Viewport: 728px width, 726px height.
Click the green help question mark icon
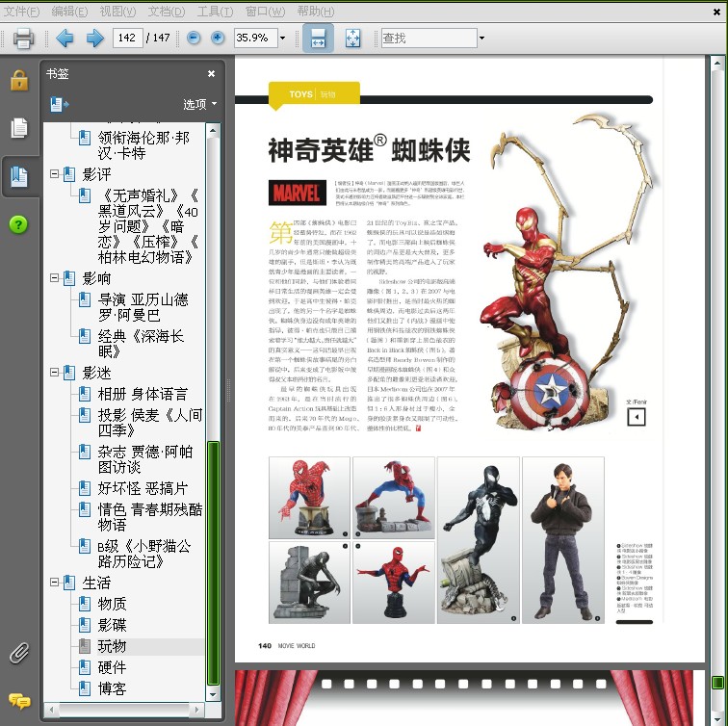[18, 224]
